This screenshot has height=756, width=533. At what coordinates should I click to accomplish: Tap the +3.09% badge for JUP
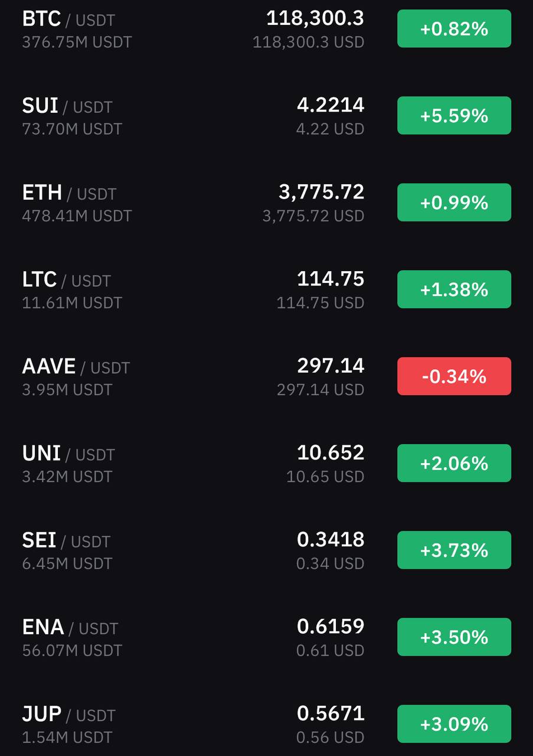[454, 724]
